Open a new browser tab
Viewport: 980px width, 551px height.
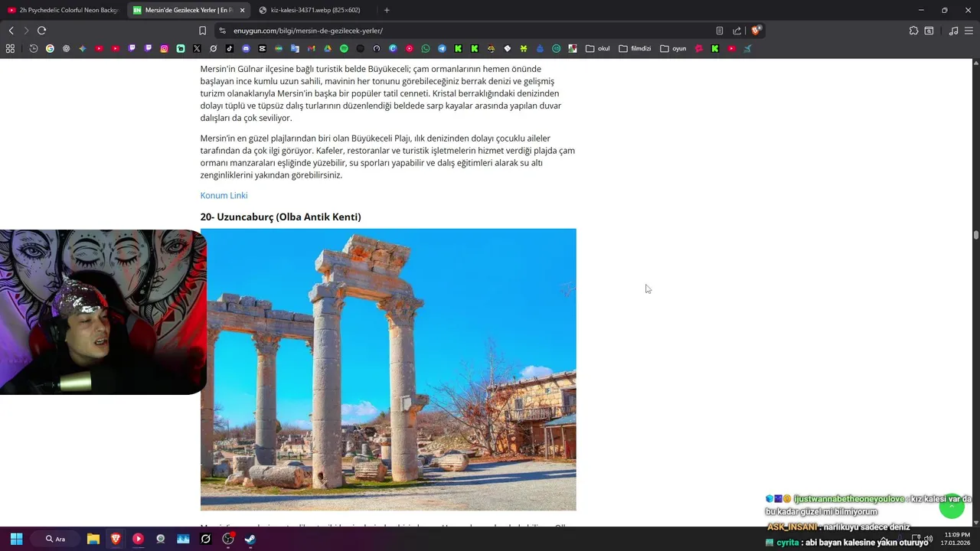387,10
